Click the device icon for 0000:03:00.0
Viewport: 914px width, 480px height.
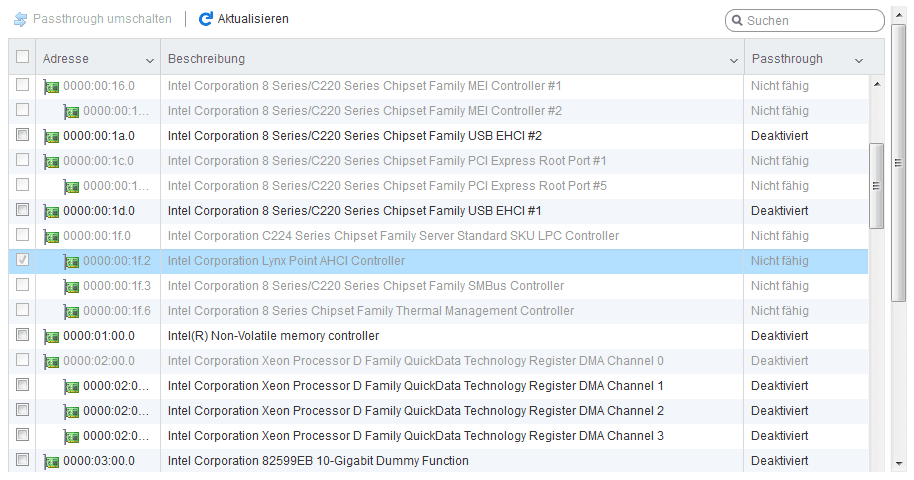(52, 461)
